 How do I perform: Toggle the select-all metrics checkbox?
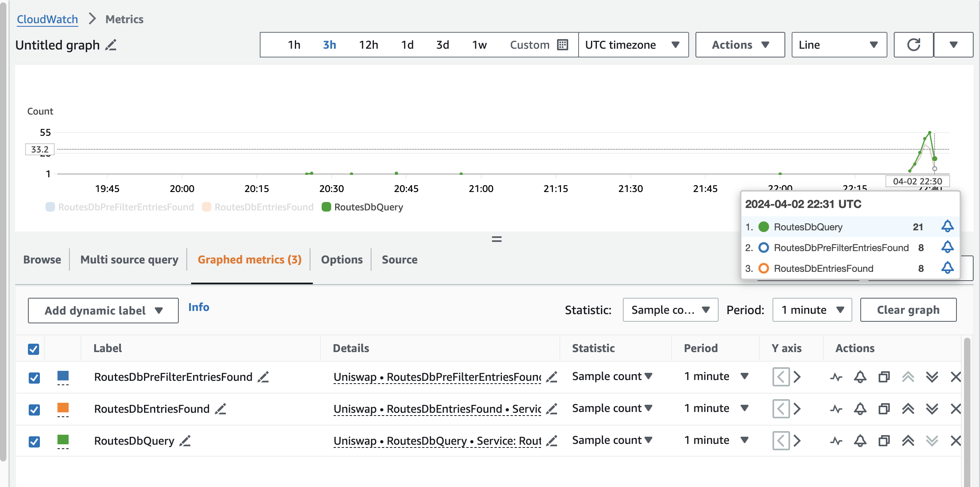34,349
